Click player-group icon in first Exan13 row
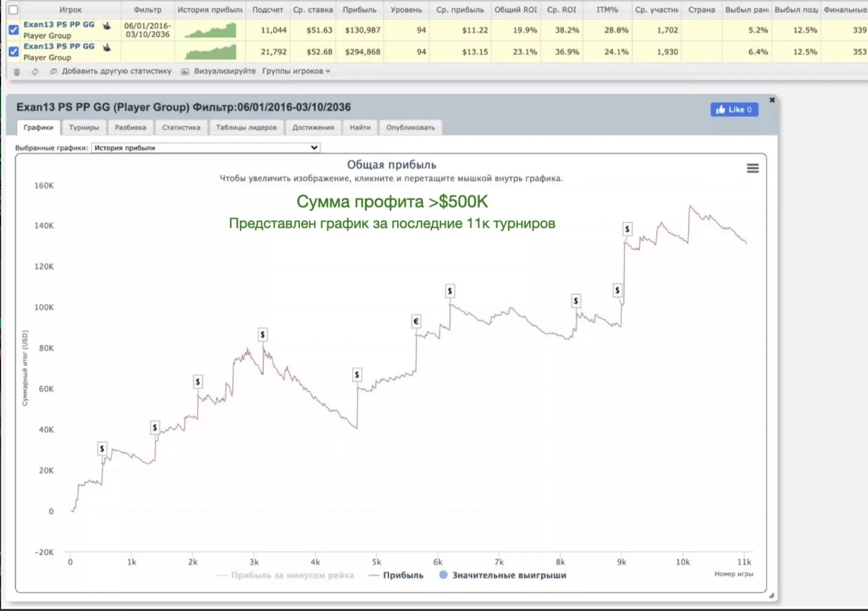This screenshot has height=611, width=868. pos(107,25)
